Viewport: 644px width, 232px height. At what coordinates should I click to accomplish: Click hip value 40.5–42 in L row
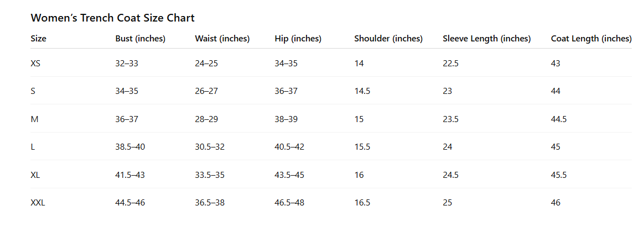pos(289,147)
